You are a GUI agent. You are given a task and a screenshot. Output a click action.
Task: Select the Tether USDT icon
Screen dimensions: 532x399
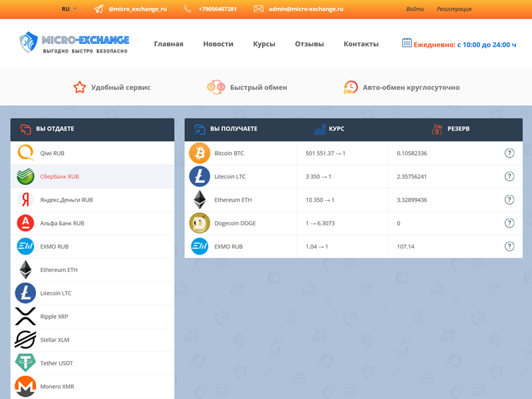click(25, 363)
